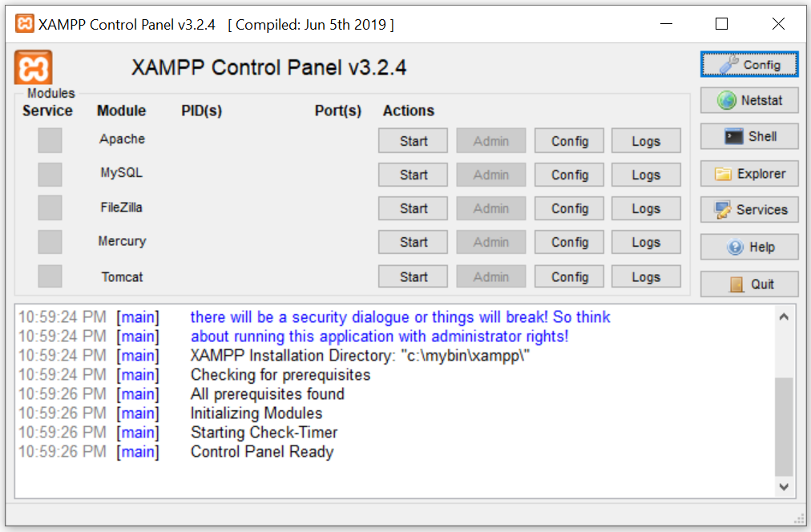Viewport: 811px width, 532px height.
Task: Toggle the Mercury service checkbox
Action: point(50,242)
